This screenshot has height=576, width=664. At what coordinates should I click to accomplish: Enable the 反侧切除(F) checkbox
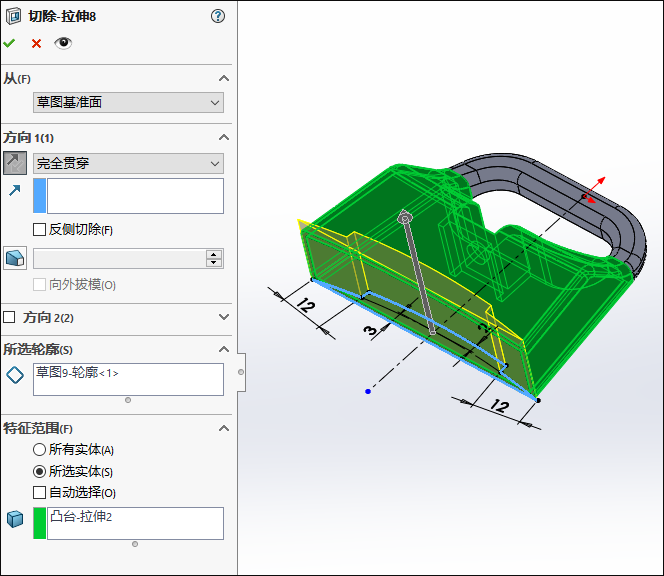coord(39,230)
